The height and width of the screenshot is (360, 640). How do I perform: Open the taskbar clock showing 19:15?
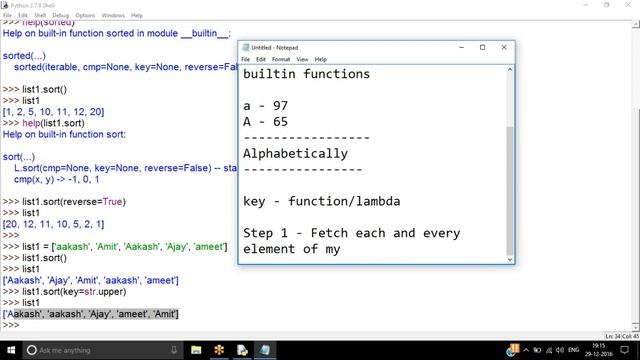click(x=598, y=350)
